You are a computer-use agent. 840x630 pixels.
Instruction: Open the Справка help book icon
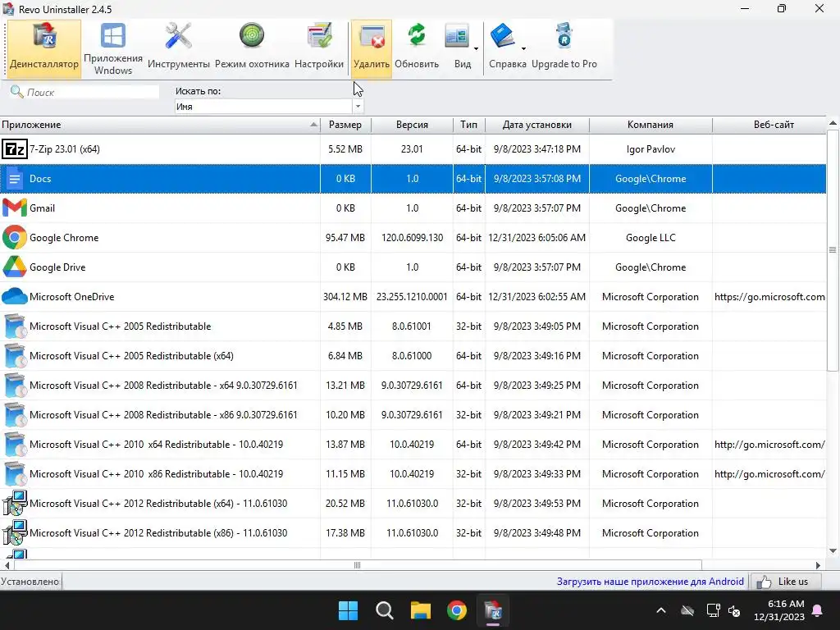503,36
